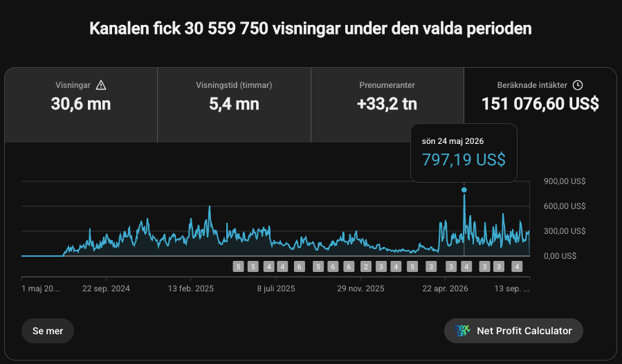The height and width of the screenshot is (364, 622).
Task: Click the 22 apr. 2026 date label
Action: [445, 289]
